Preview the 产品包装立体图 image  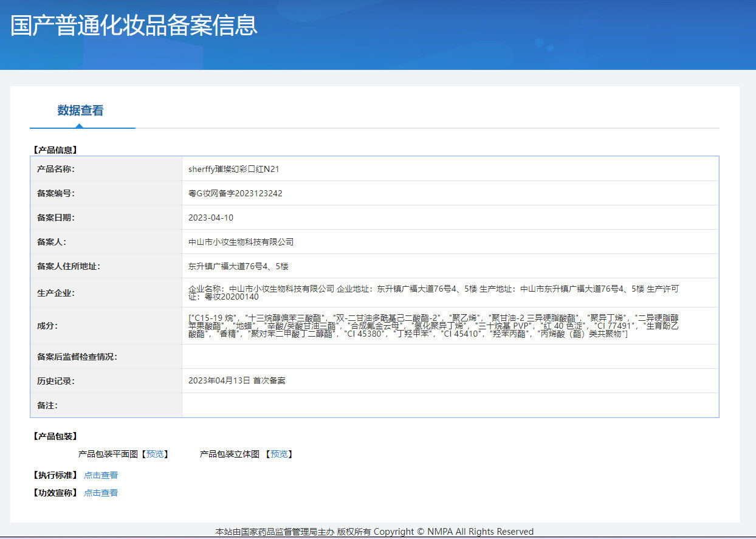coord(279,454)
